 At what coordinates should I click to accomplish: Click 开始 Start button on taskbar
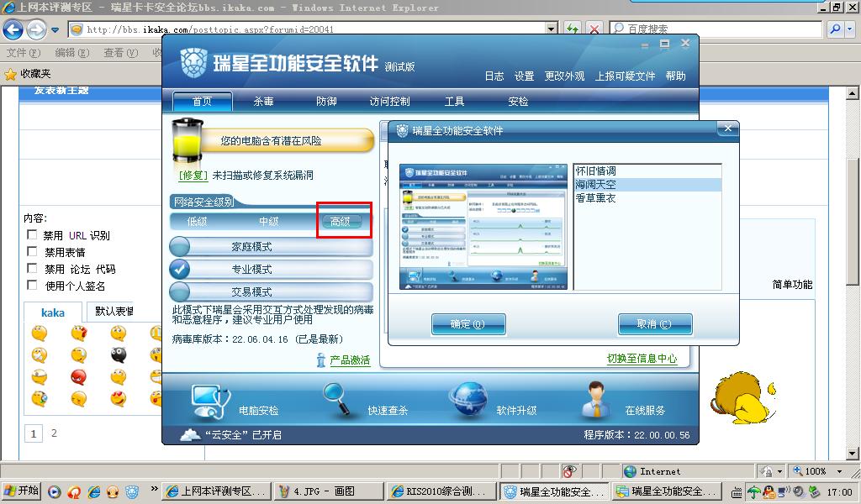(x=21, y=491)
